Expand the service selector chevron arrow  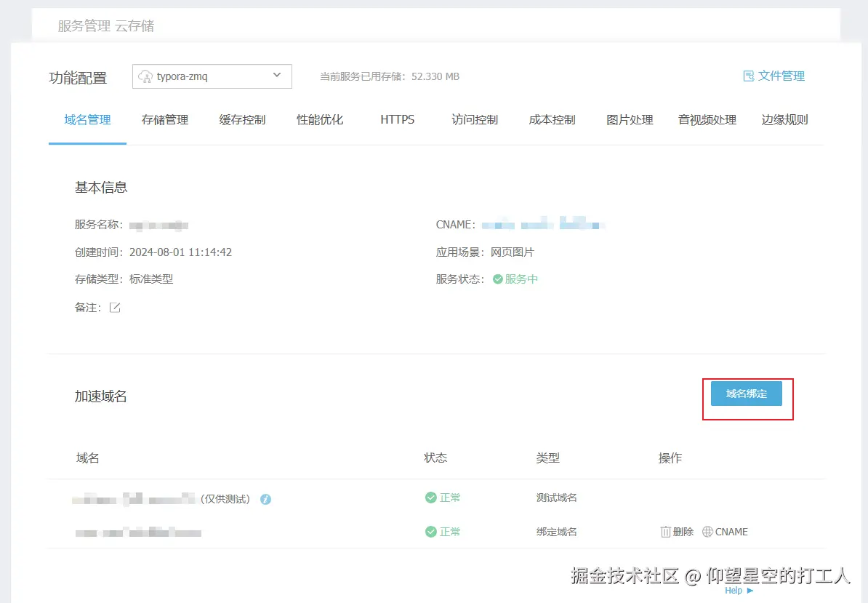point(277,75)
